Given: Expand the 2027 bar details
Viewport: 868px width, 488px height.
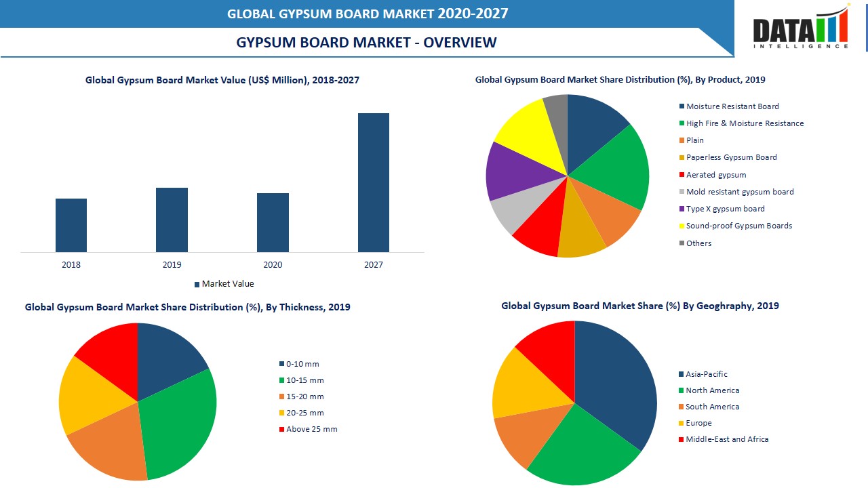Looking at the screenshot, I should pyautogui.click(x=374, y=183).
